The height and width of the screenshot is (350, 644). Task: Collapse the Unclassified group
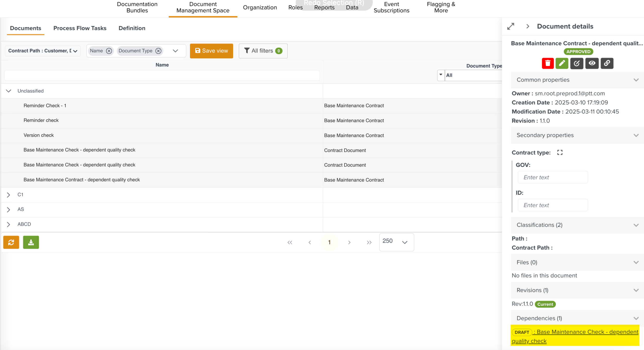[9, 91]
